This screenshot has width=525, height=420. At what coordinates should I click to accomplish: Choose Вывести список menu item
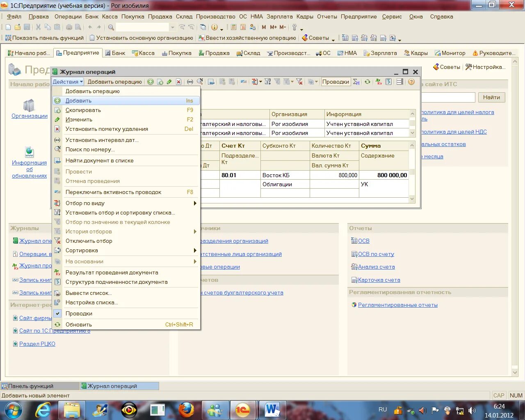tap(126, 293)
